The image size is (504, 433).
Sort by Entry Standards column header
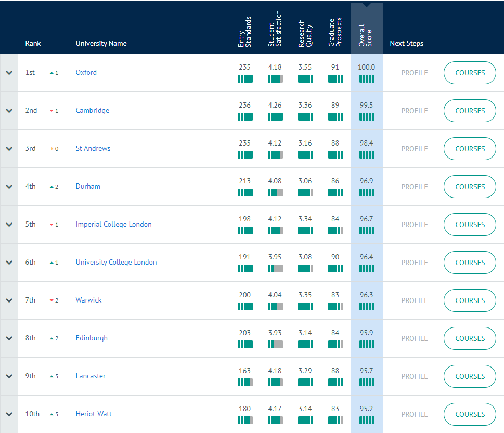tap(244, 32)
